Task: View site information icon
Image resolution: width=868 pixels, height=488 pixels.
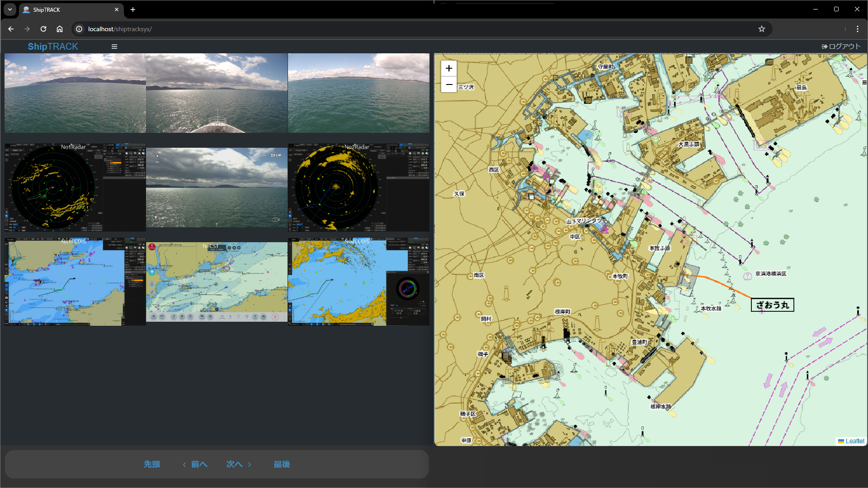Action: (79, 29)
